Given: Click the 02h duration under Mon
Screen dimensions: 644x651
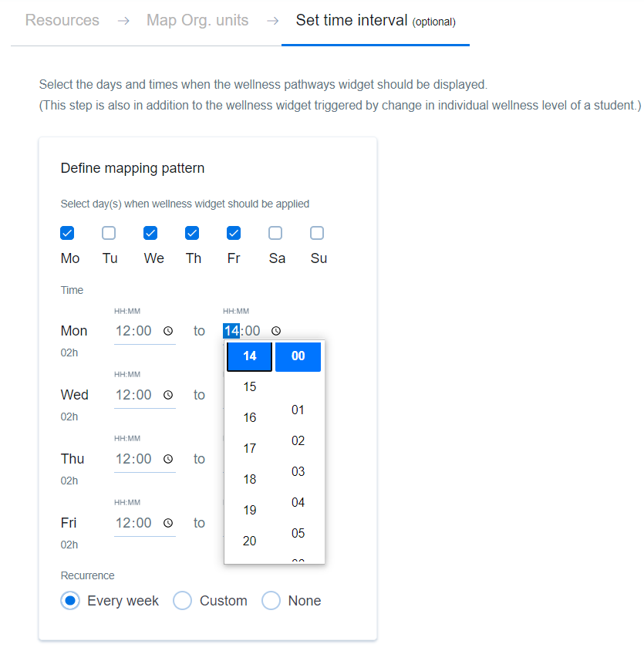Looking at the screenshot, I should 69,353.
